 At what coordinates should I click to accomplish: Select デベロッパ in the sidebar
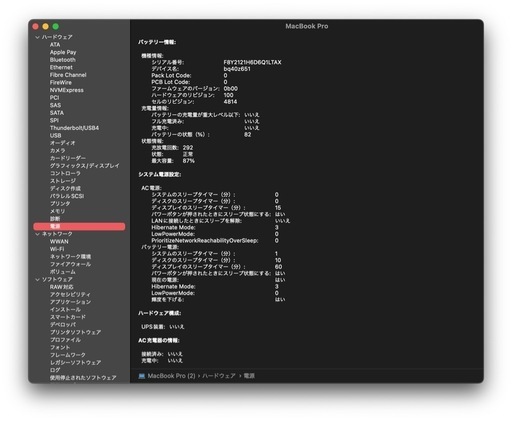pos(63,325)
